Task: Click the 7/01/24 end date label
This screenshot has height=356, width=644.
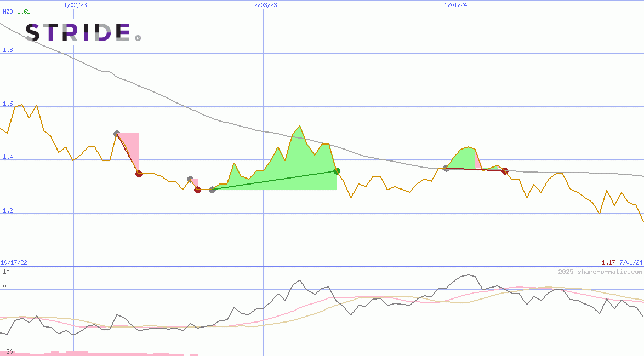Action: [631, 262]
